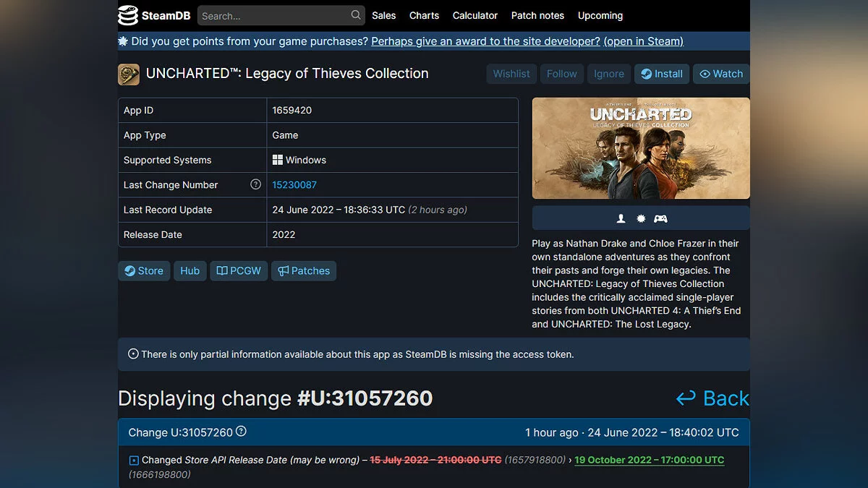Open change number 15230087 link
The image size is (868, 488).
tap(294, 184)
